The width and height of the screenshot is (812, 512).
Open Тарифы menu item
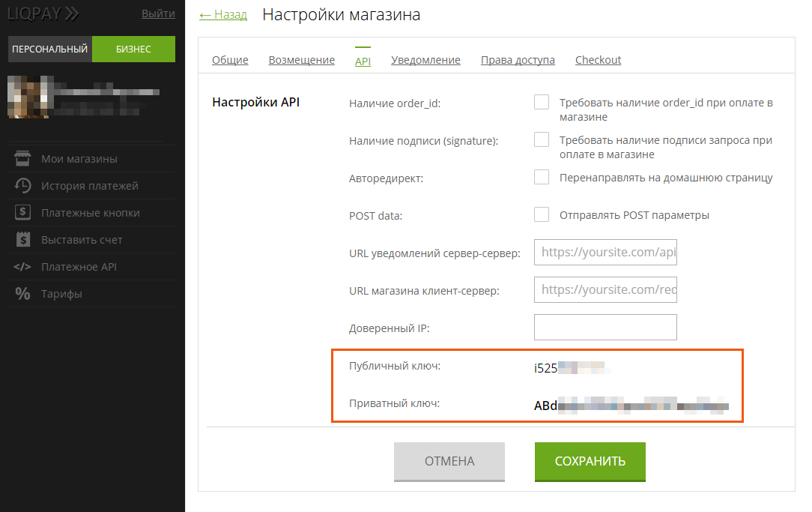(x=91, y=294)
